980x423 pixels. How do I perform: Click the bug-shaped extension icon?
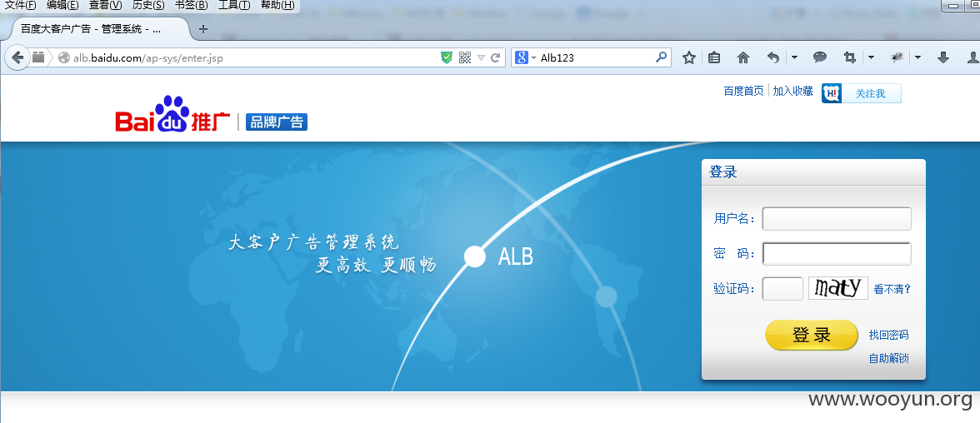pyautogui.click(x=897, y=57)
